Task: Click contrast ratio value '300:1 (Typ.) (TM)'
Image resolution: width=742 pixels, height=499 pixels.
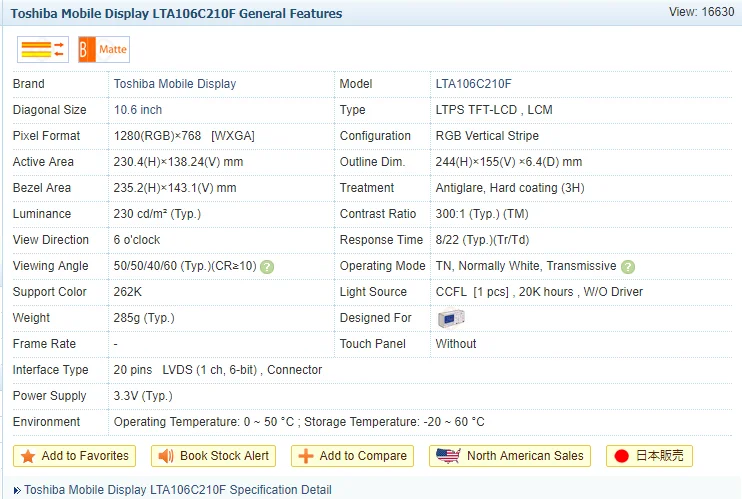Action: pos(482,214)
